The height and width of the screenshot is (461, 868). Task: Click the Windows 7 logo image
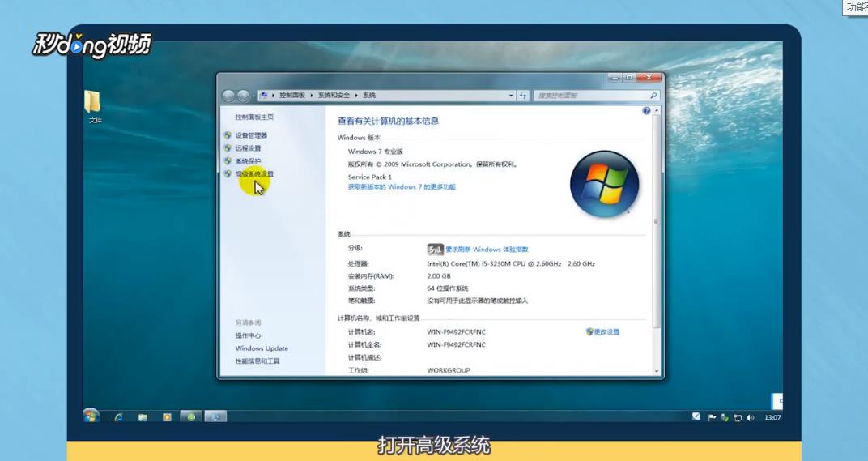(605, 184)
